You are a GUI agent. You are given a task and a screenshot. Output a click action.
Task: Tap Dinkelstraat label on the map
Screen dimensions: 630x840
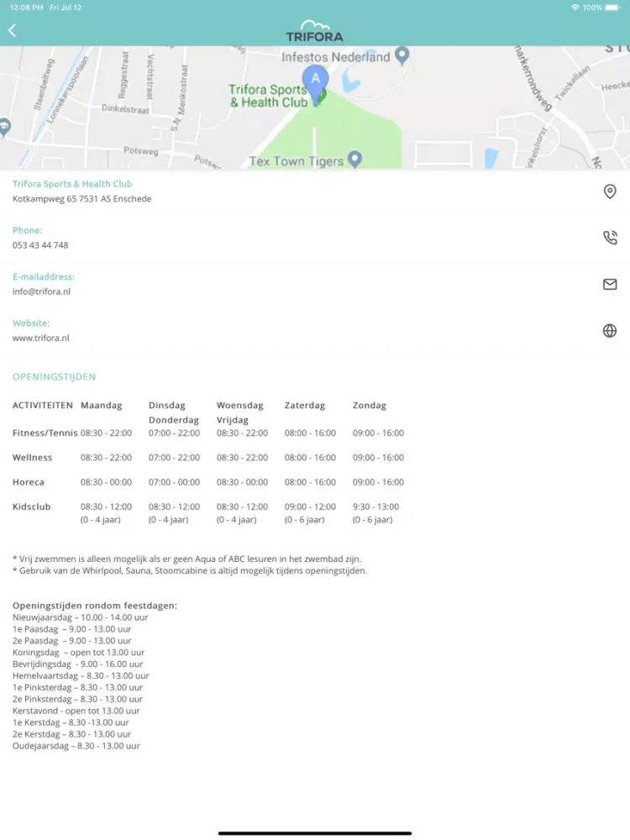click(125, 108)
